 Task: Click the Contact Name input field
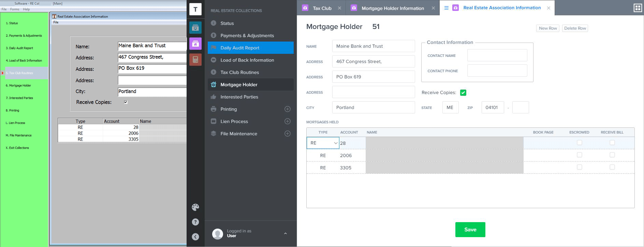[497, 55]
